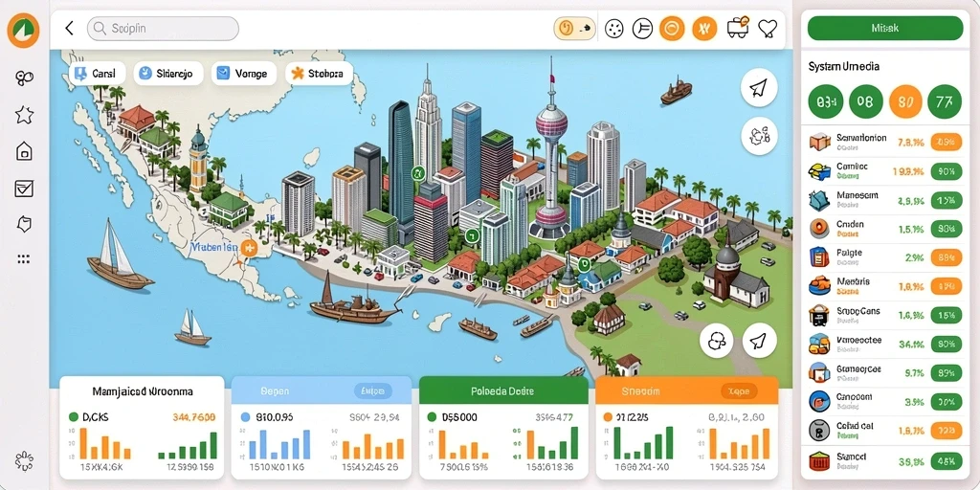Select the Slierejo filter chip
This screenshot has height=490, width=980.
click(x=168, y=74)
